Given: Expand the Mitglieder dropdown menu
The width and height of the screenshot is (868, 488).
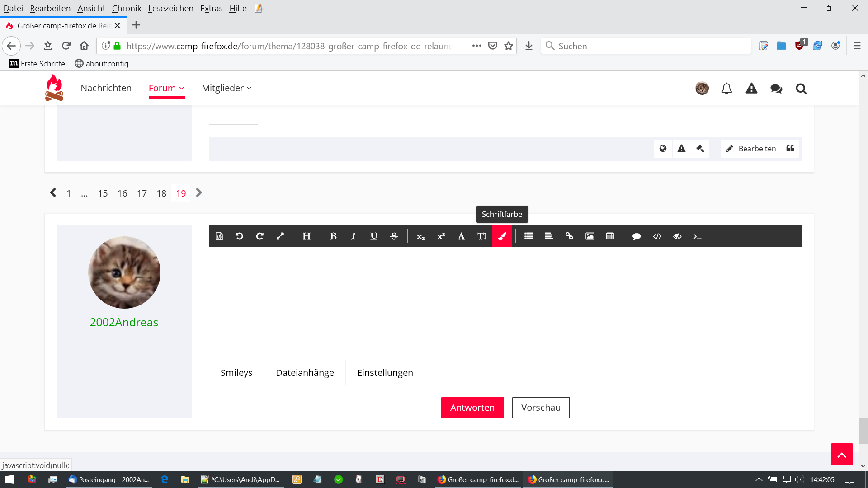Looking at the screenshot, I should point(226,88).
